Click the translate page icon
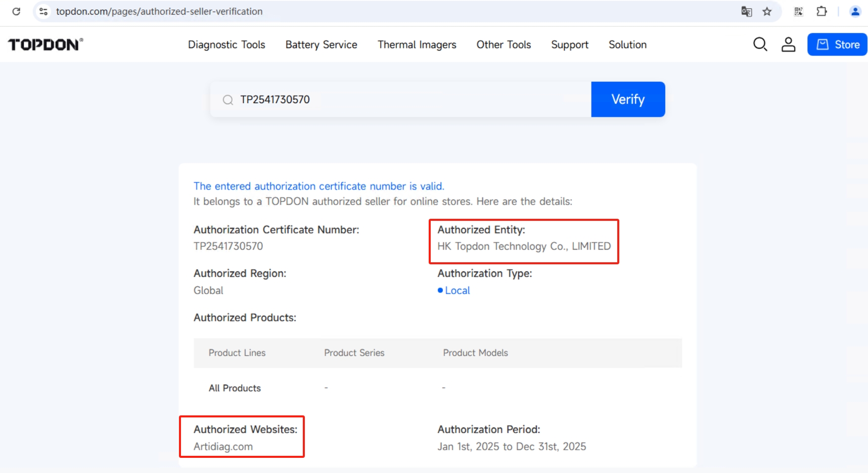Screen dimensions: 868x473 pos(747,11)
